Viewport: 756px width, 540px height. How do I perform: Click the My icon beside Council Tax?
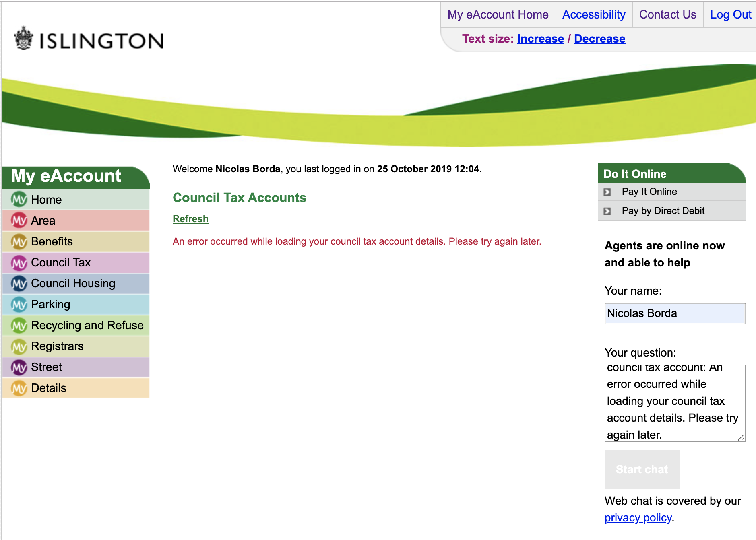click(x=19, y=262)
